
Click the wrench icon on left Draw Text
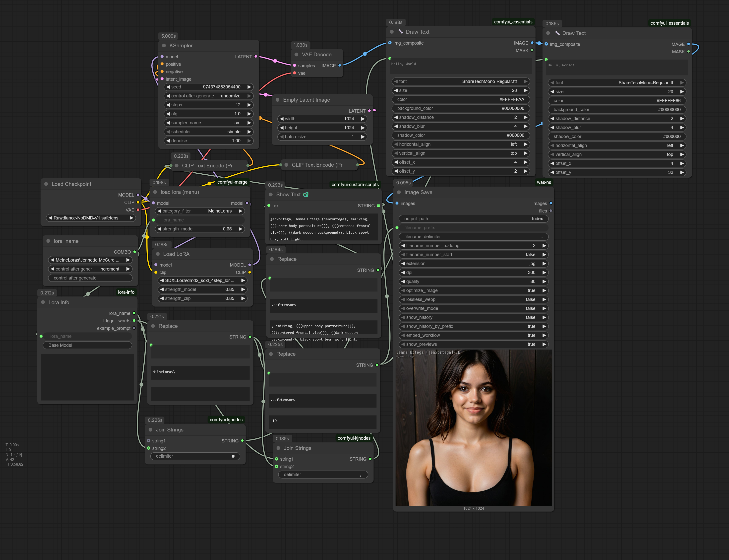coord(401,32)
